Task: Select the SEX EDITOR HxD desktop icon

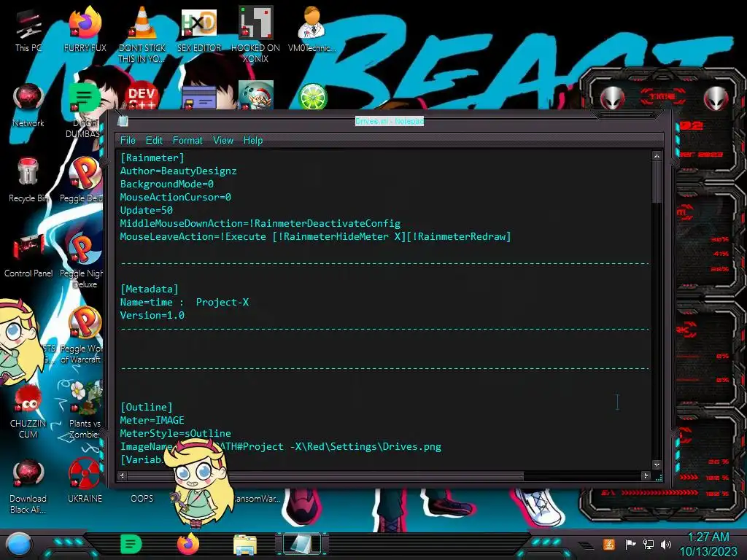Action: pyautogui.click(x=199, y=29)
